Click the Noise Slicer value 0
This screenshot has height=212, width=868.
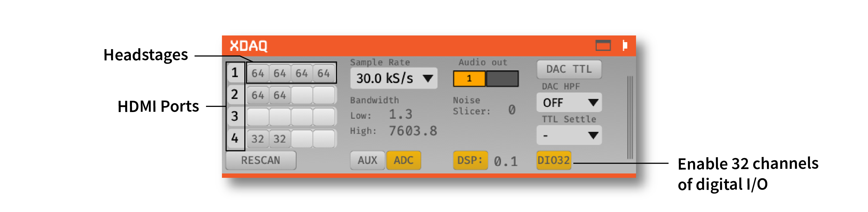(x=512, y=110)
